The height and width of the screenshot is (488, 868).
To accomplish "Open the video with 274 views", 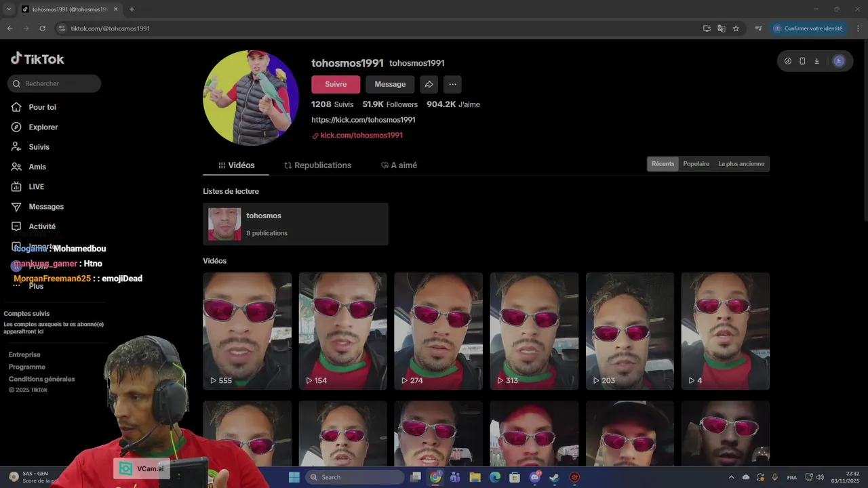I will click(438, 331).
